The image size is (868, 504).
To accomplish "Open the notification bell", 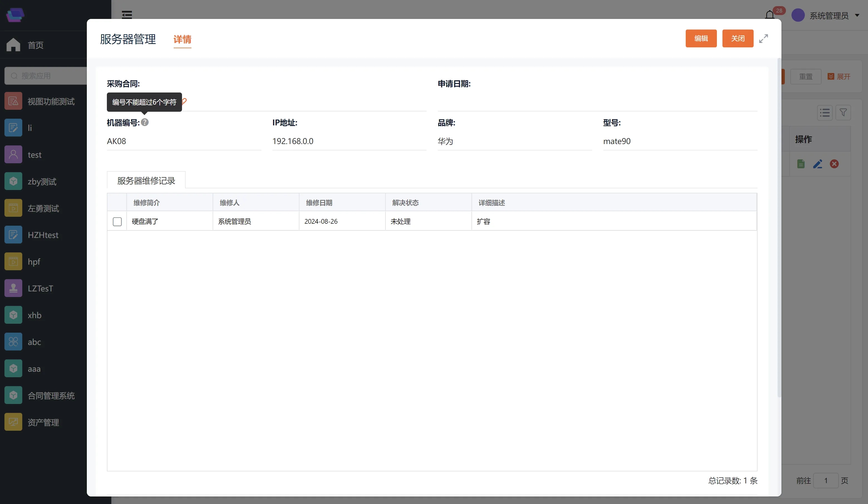I will click(x=769, y=15).
